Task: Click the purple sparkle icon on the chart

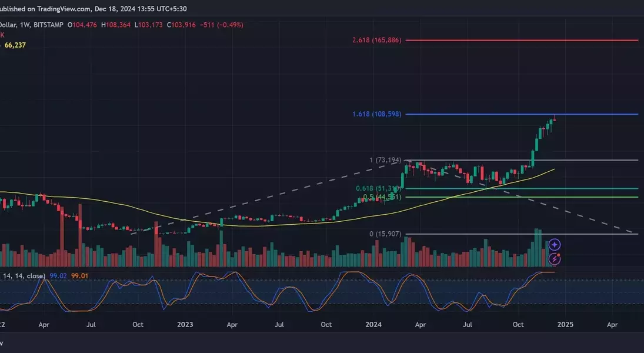Action: coord(554,245)
